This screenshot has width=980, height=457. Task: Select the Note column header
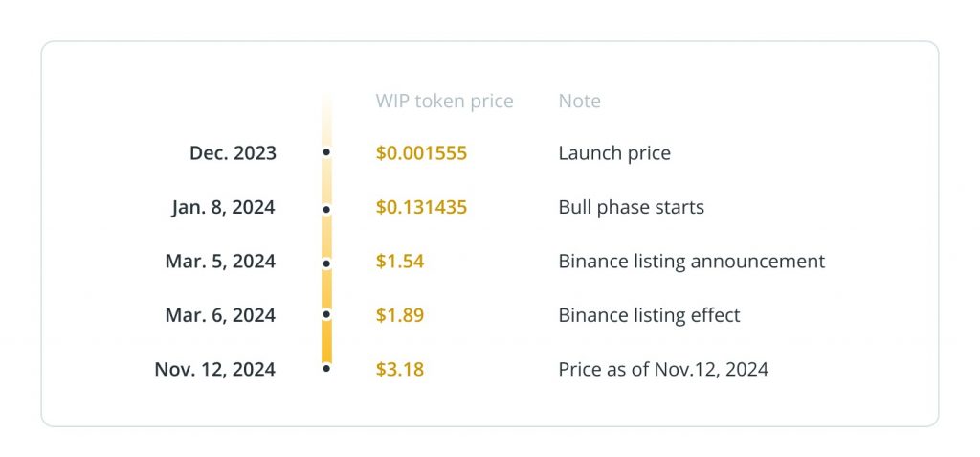579,101
